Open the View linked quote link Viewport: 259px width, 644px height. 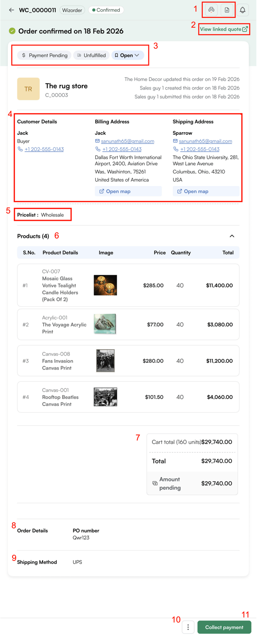[x=222, y=30]
